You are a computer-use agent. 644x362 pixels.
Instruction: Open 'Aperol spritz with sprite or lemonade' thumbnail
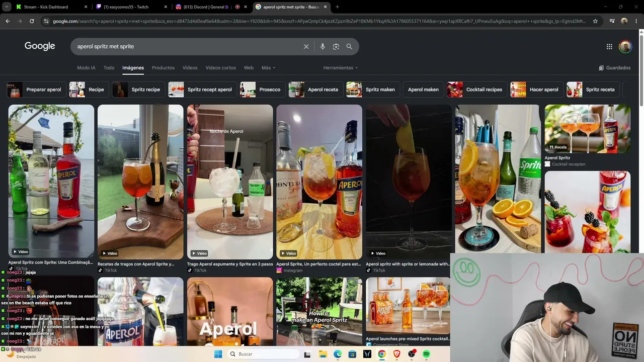click(409, 182)
